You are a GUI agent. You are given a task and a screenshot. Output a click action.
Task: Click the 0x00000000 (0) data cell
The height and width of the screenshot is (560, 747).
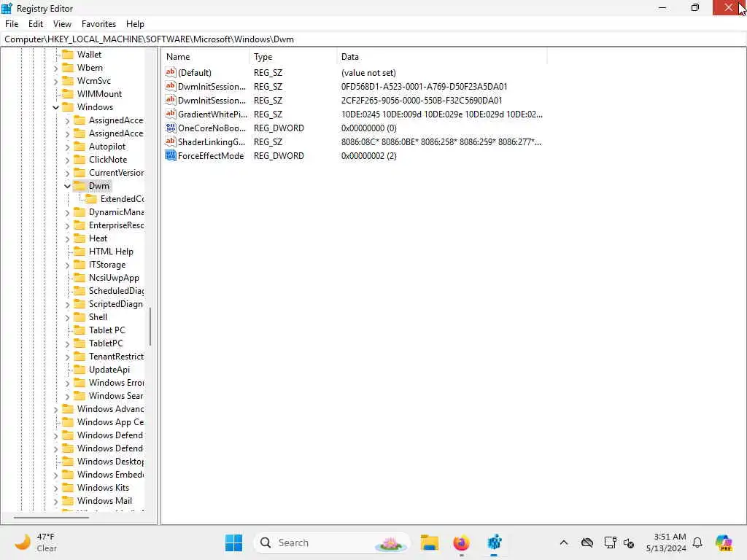[368, 128]
